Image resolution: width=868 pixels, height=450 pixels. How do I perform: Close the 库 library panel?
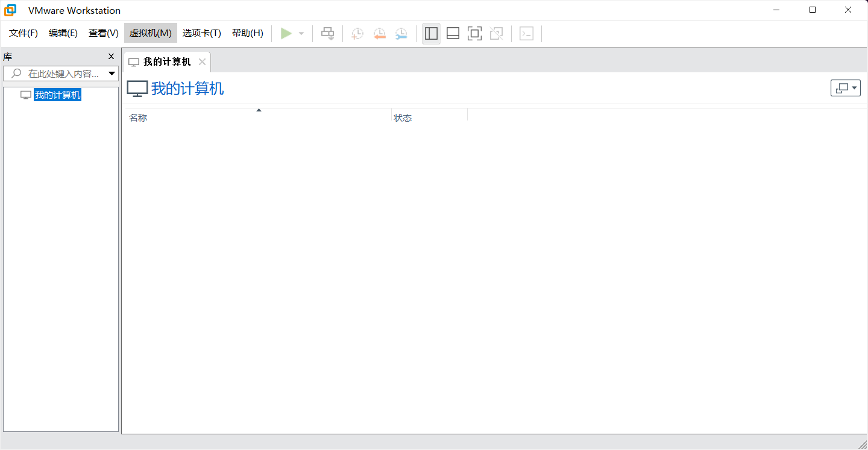[x=111, y=57]
